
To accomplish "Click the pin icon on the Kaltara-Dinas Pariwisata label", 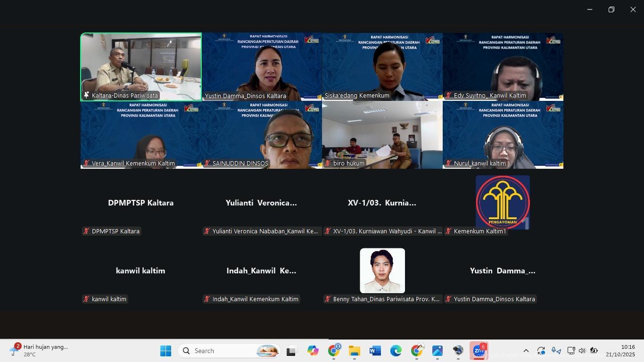I will [x=86, y=96].
